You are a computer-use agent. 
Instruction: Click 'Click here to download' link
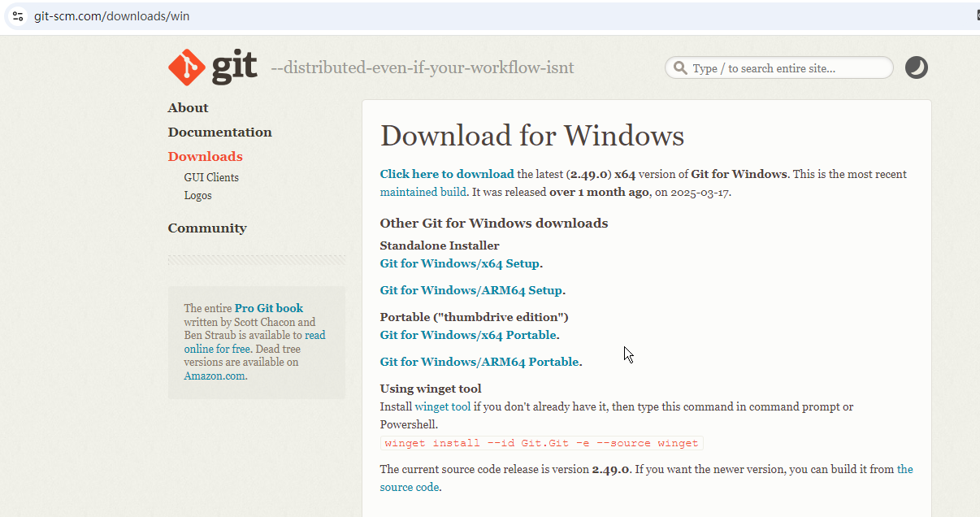447,174
